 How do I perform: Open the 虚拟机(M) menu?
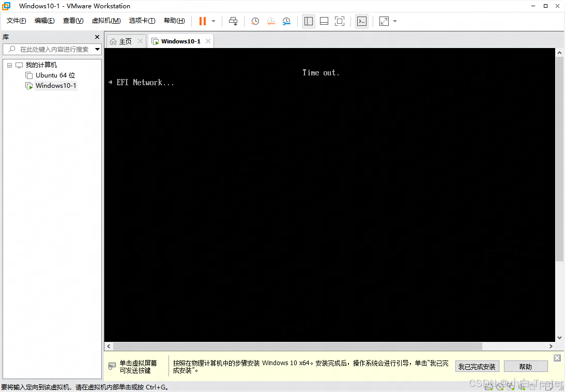click(x=106, y=21)
